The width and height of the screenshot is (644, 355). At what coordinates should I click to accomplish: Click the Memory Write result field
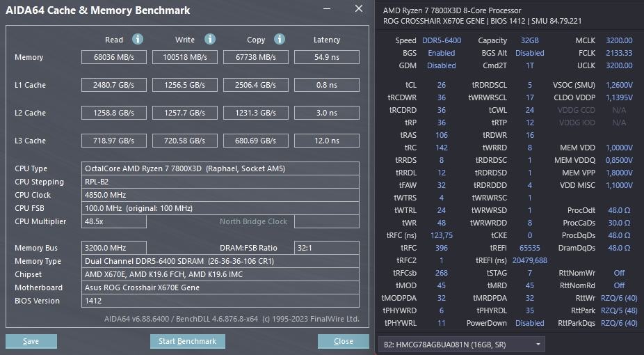pos(185,57)
